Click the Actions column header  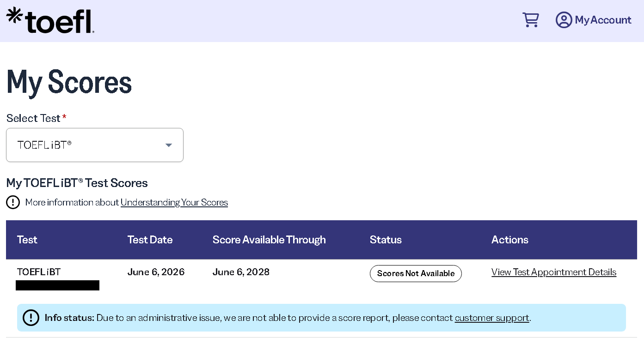click(510, 240)
